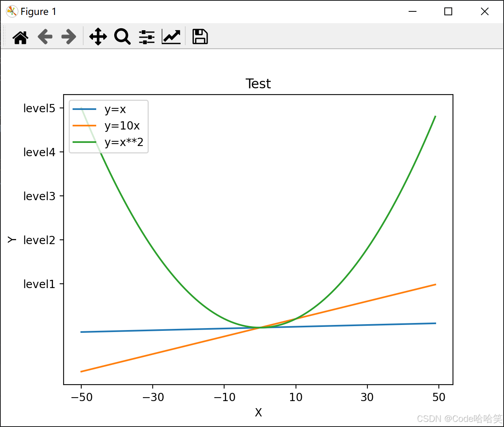Image resolution: width=504 pixels, height=427 pixels.
Task: Save the figure using the floppy disk icon
Action: pos(200,36)
